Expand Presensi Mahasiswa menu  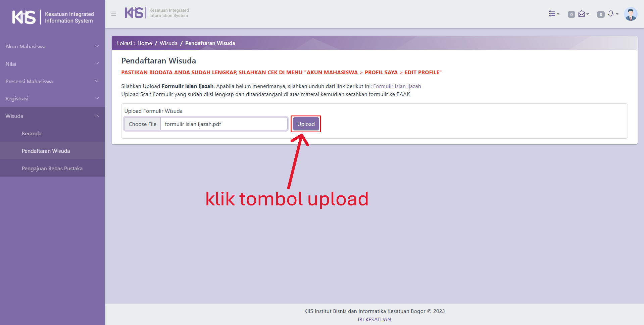52,81
